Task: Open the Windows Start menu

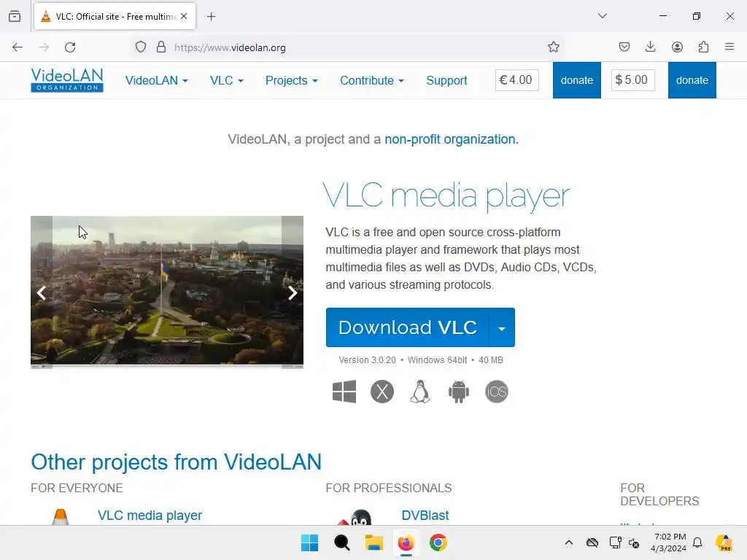Action: [x=309, y=542]
